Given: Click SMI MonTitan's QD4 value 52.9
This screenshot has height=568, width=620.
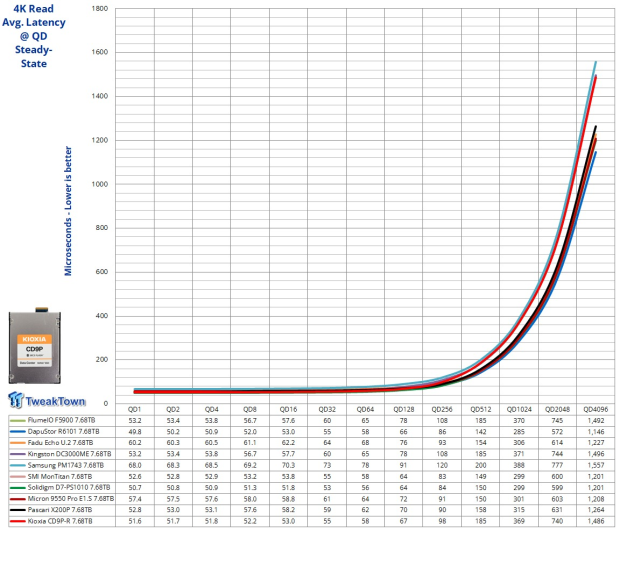Looking at the screenshot, I should click(x=212, y=477).
